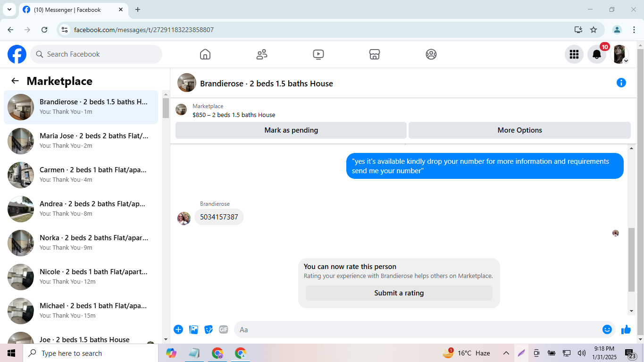
Task: Open the GIF picker
Action: [x=224, y=329]
